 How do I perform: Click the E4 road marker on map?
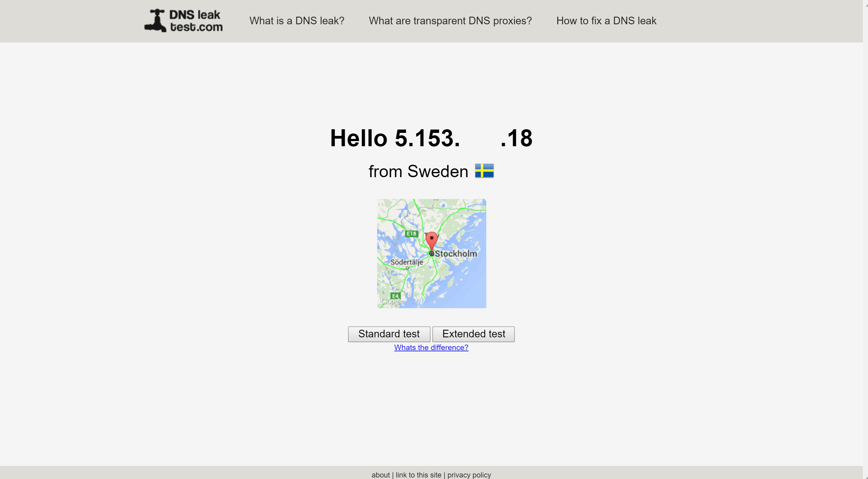point(395,296)
